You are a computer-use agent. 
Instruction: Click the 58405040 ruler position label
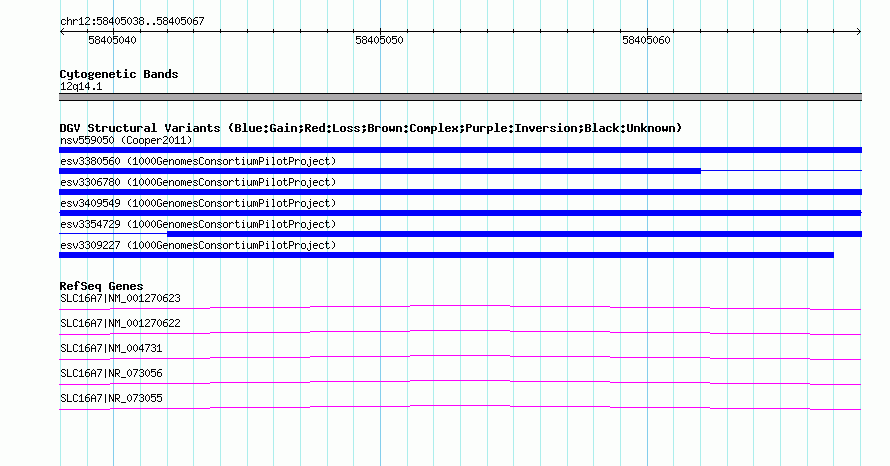pyautogui.click(x=112, y=40)
